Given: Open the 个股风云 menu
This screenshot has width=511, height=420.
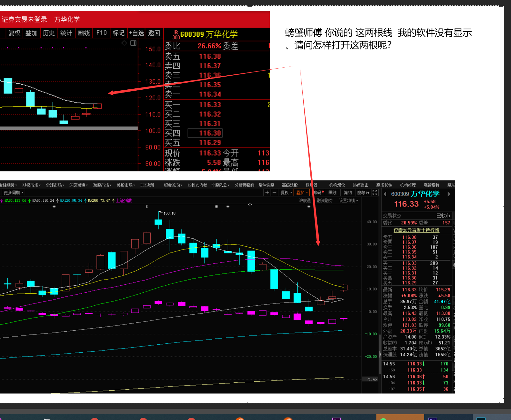Looking at the screenshot, I should (x=220, y=185).
